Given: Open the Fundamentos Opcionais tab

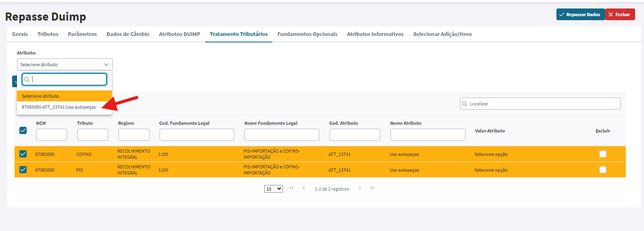Looking at the screenshot, I should [x=307, y=34].
